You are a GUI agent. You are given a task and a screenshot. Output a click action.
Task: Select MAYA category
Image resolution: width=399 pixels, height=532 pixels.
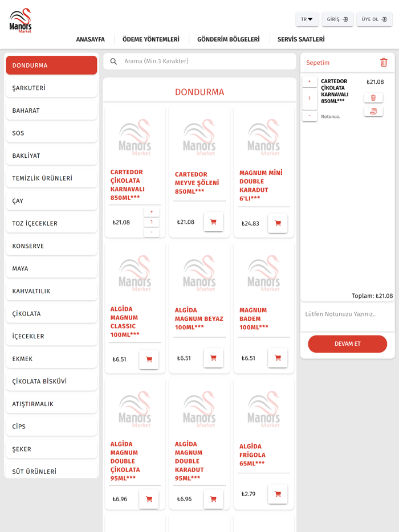tap(52, 268)
